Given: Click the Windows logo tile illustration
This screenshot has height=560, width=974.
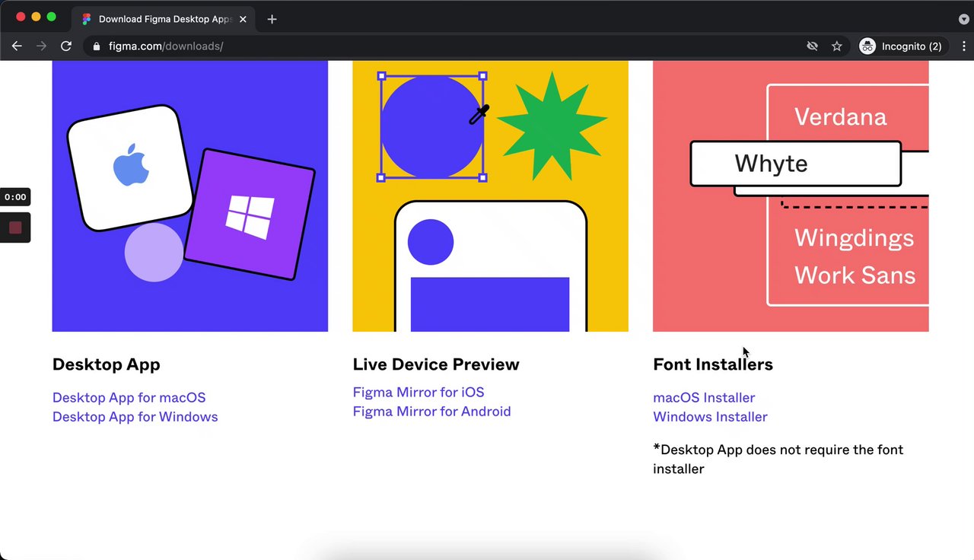Looking at the screenshot, I should [x=250, y=215].
